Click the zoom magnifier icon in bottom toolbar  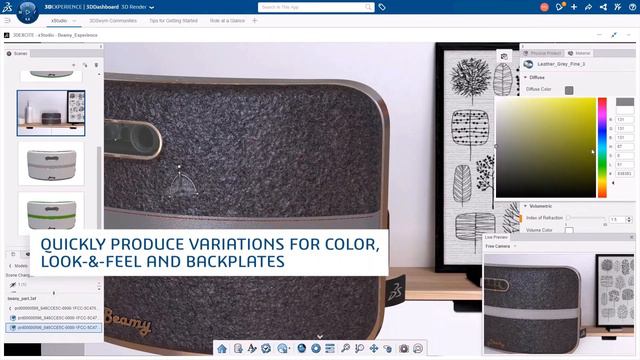pyautogui.click(x=345, y=349)
